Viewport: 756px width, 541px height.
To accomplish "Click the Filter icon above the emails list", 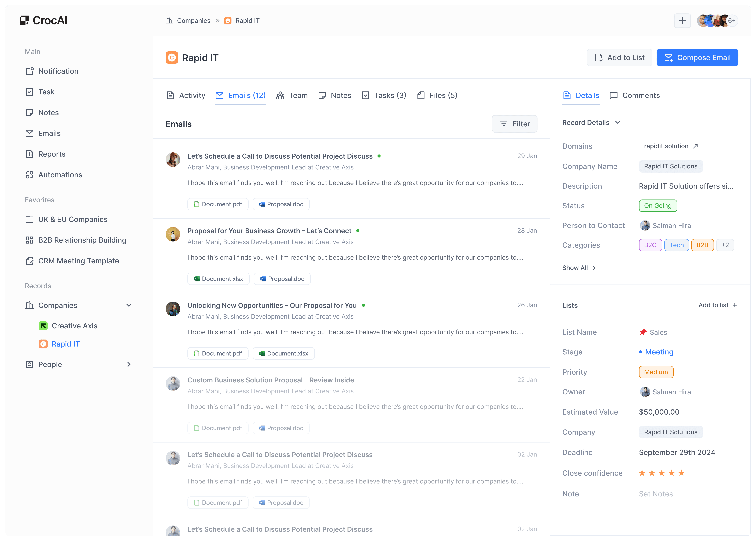I will click(x=504, y=124).
